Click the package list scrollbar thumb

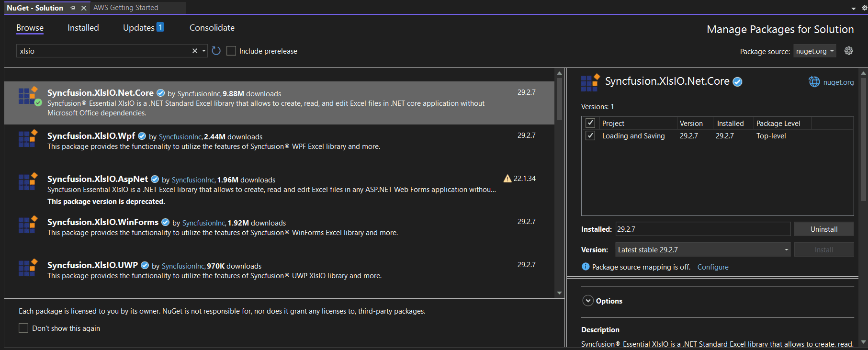[559, 99]
